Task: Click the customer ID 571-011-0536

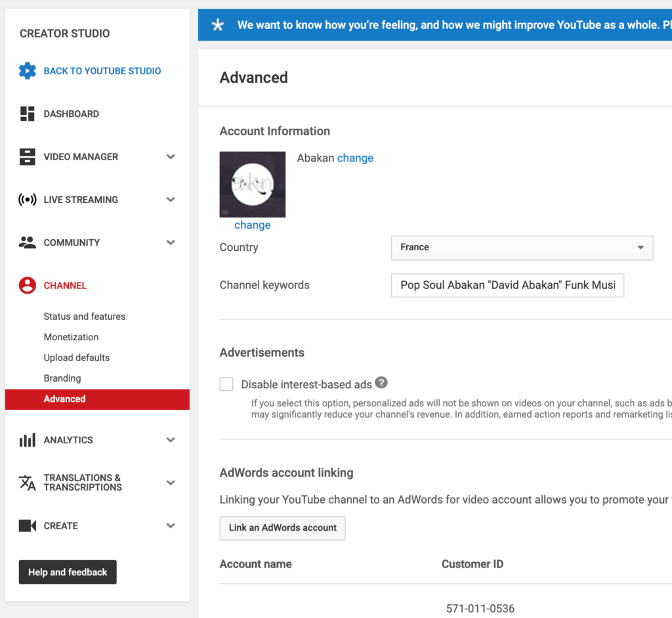Action: click(480, 609)
